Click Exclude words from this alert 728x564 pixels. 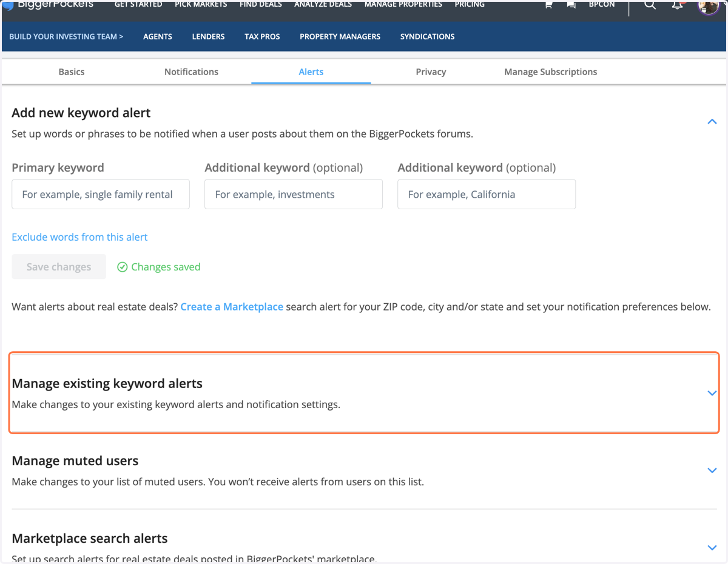[x=79, y=237]
